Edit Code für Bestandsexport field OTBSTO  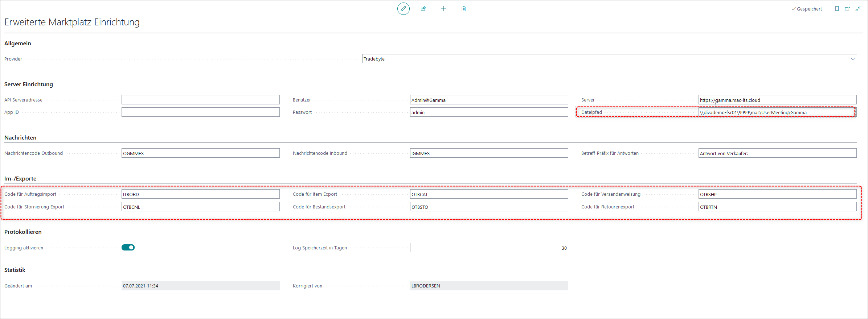489,207
